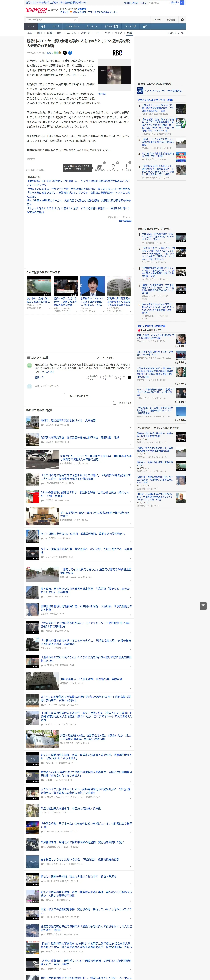Image resolution: width=210 pixels, height=980 pixels.
Task: Click the RBC琉球放送 source link
Action: (x=125, y=221)
